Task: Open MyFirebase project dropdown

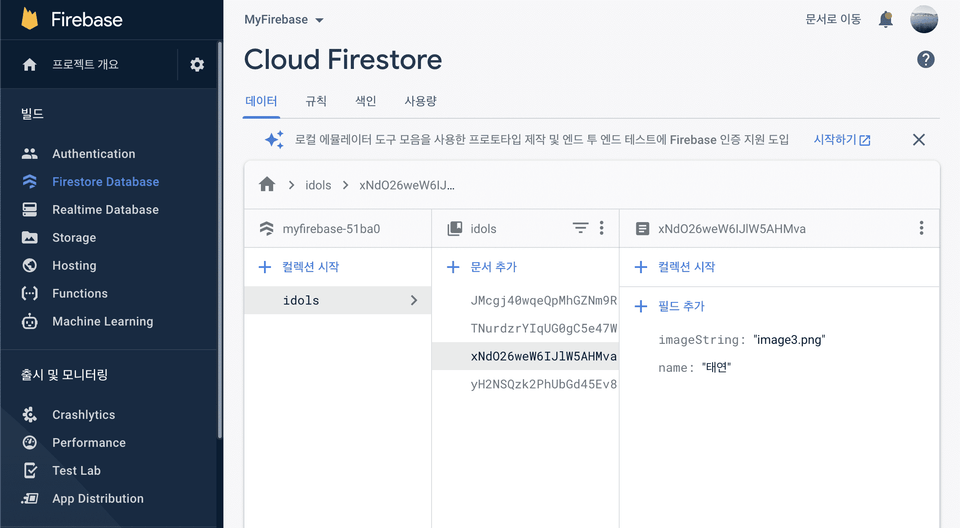Action: pos(284,20)
